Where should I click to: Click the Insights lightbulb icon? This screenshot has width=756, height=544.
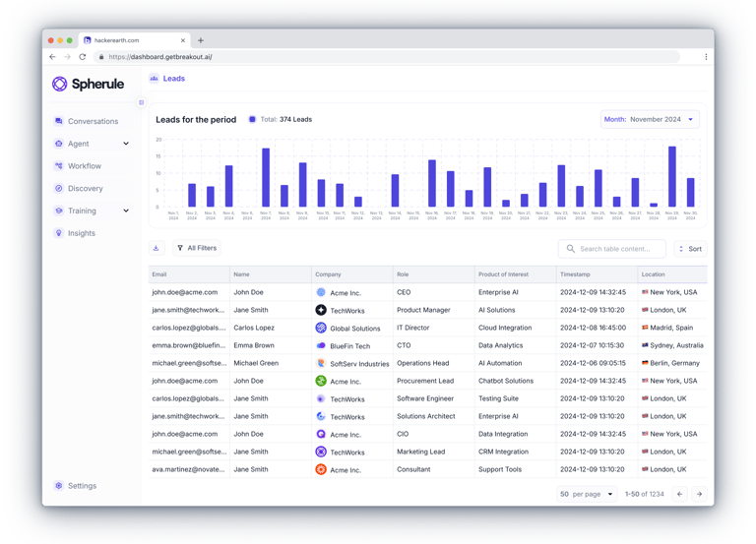click(x=59, y=233)
